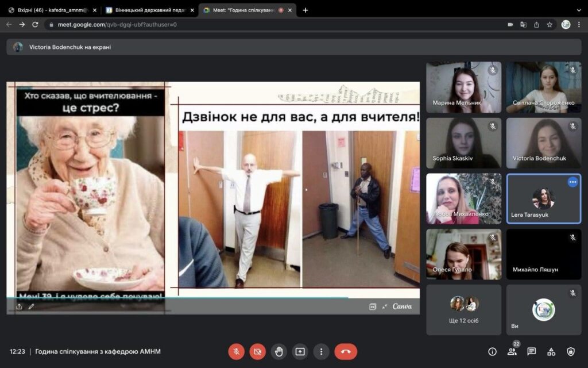Image resolution: width=588 pixels, height=368 pixels.
Task: Open Canva grid view icon
Action: click(372, 307)
